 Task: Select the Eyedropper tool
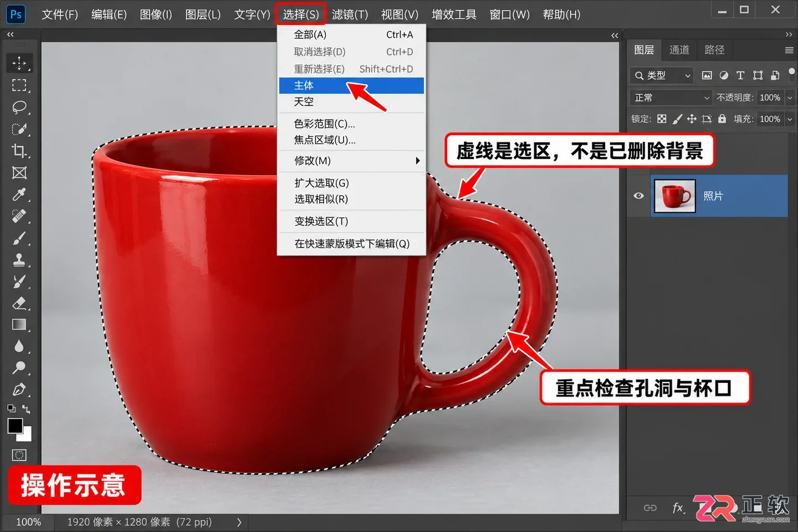pos(19,195)
